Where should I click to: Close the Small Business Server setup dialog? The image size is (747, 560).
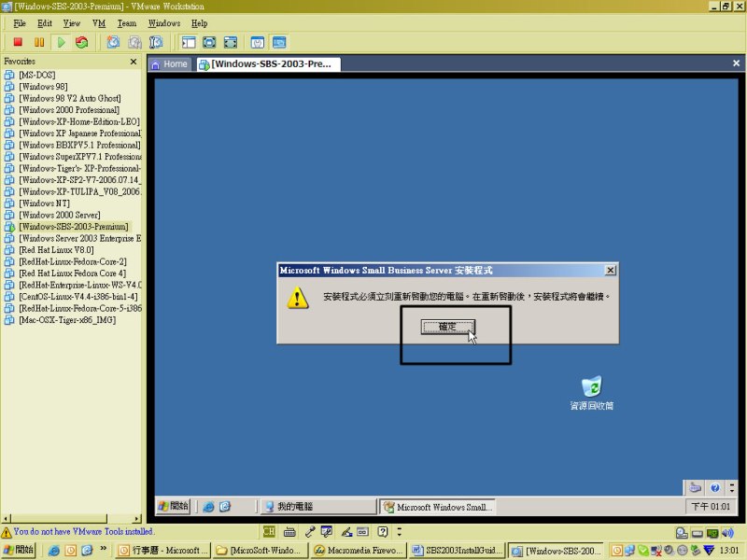click(x=611, y=270)
